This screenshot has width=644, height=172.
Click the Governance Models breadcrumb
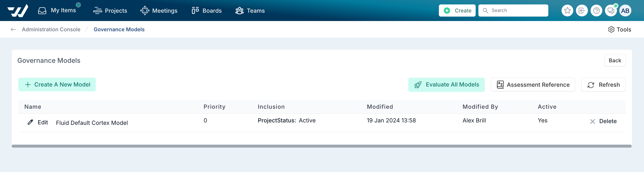[119, 30]
